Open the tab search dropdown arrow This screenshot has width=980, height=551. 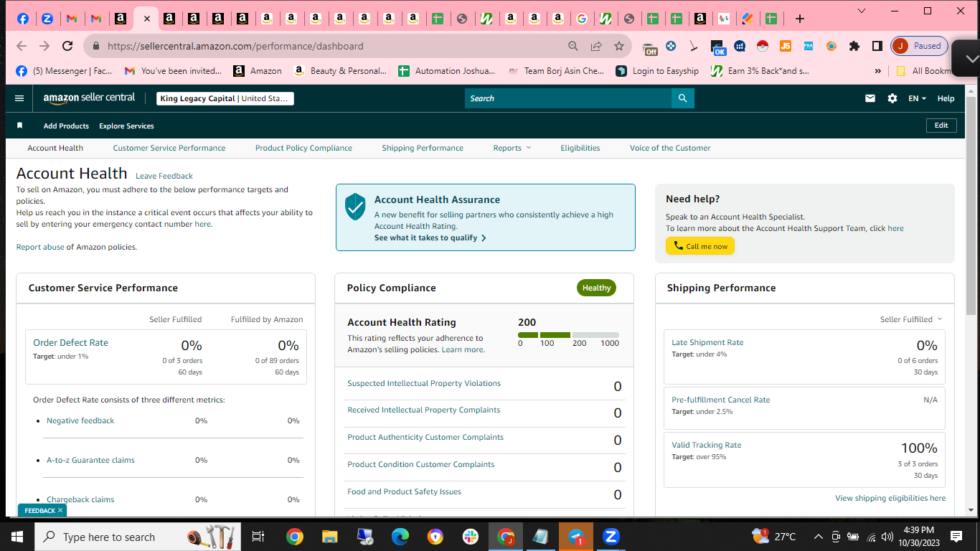coord(862,11)
